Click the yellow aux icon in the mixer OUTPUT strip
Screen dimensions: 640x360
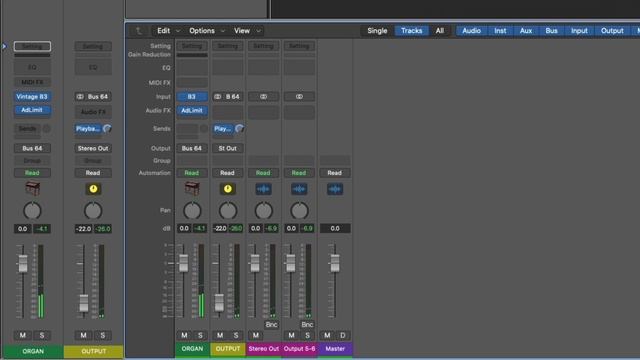click(x=227, y=189)
